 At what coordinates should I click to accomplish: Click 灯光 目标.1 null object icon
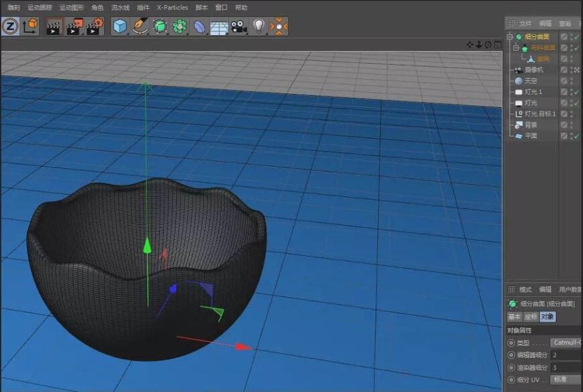tap(518, 114)
